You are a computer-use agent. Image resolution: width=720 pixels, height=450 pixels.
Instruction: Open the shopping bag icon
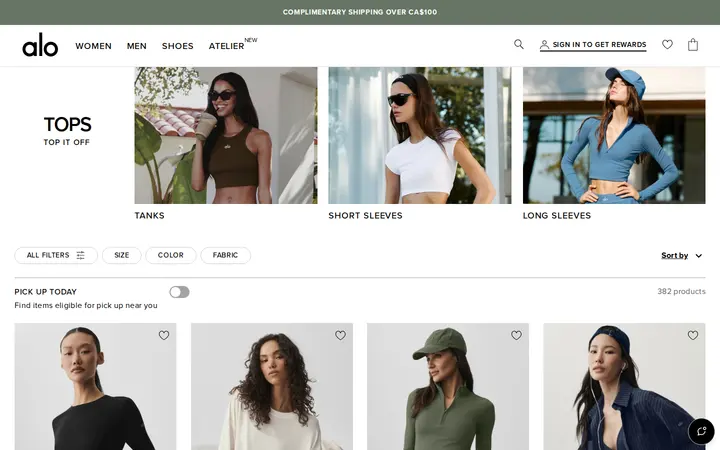[692, 45]
